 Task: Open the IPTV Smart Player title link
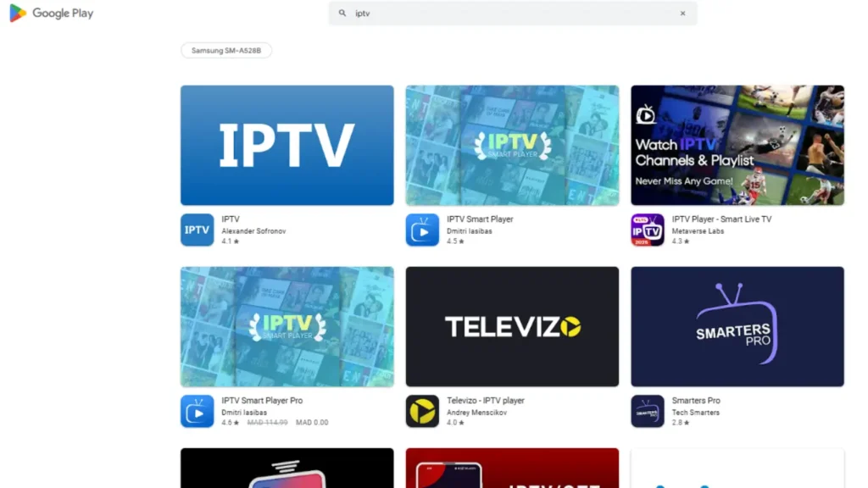[x=480, y=219]
